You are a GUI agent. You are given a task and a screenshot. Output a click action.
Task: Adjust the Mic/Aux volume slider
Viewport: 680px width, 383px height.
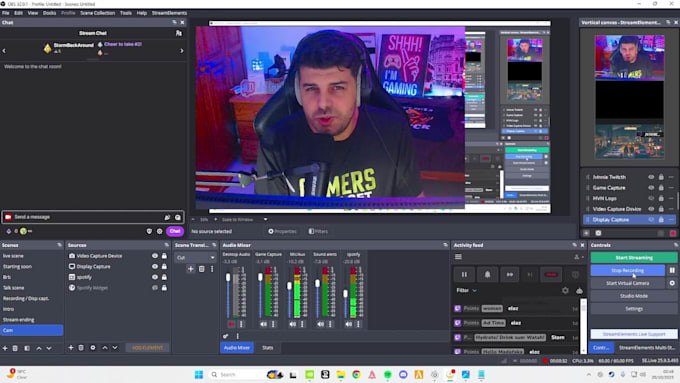(x=289, y=286)
